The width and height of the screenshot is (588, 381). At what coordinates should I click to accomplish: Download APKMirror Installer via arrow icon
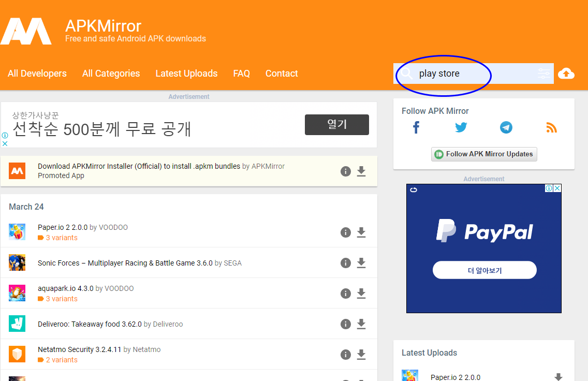pos(361,171)
